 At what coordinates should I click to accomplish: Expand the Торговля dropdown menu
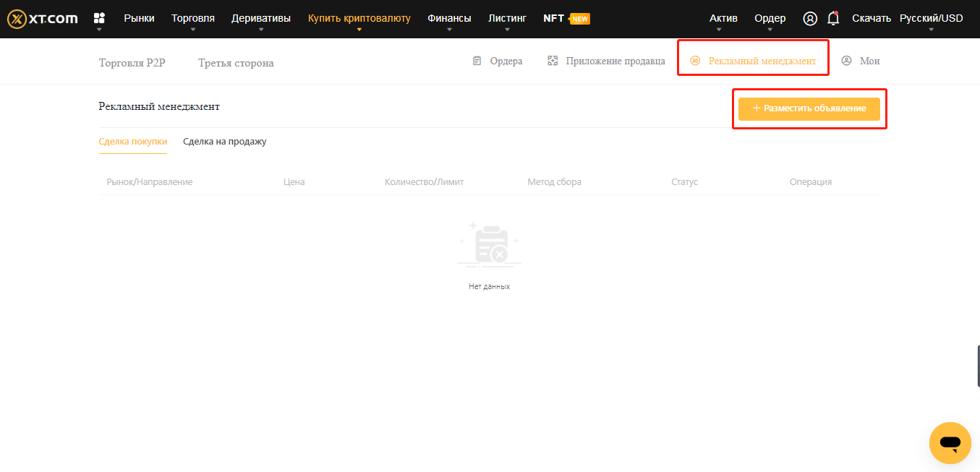click(193, 18)
